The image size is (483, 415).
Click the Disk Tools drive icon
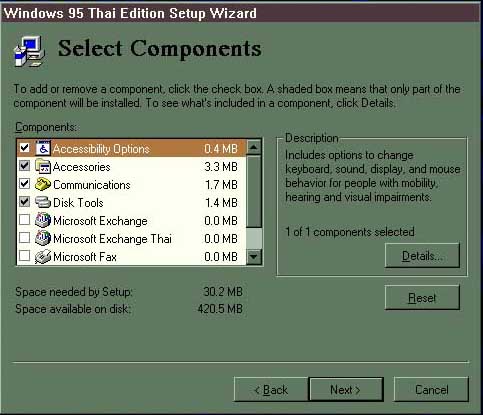43,202
